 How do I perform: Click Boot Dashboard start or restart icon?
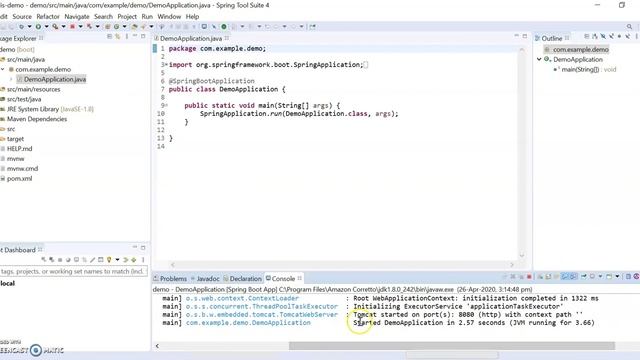coord(44,260)
